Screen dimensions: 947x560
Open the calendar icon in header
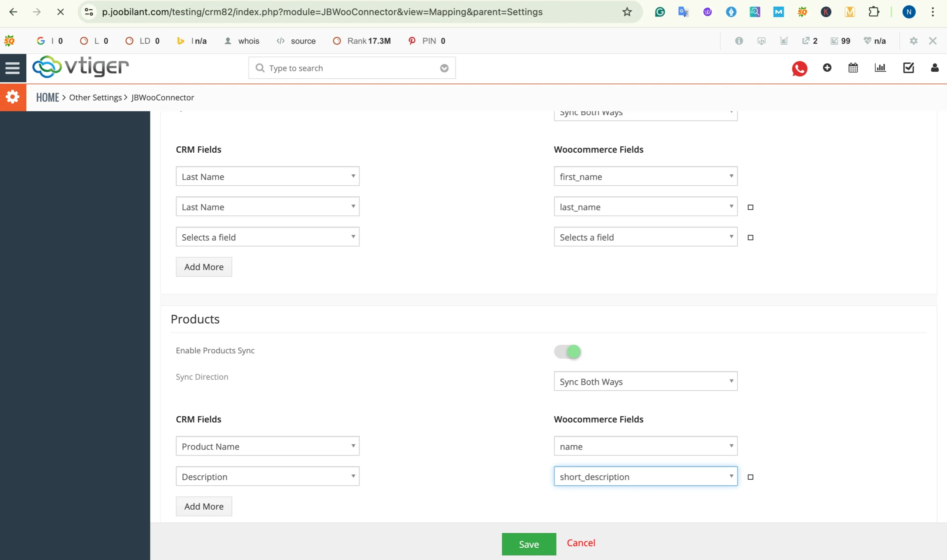853,68
